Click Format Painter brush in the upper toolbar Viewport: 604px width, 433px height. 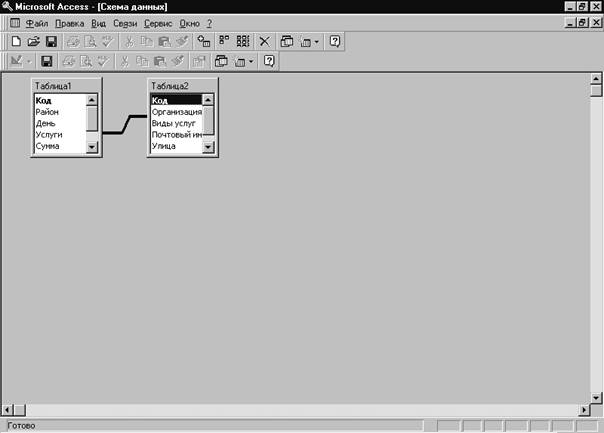(x=182, y=41)
